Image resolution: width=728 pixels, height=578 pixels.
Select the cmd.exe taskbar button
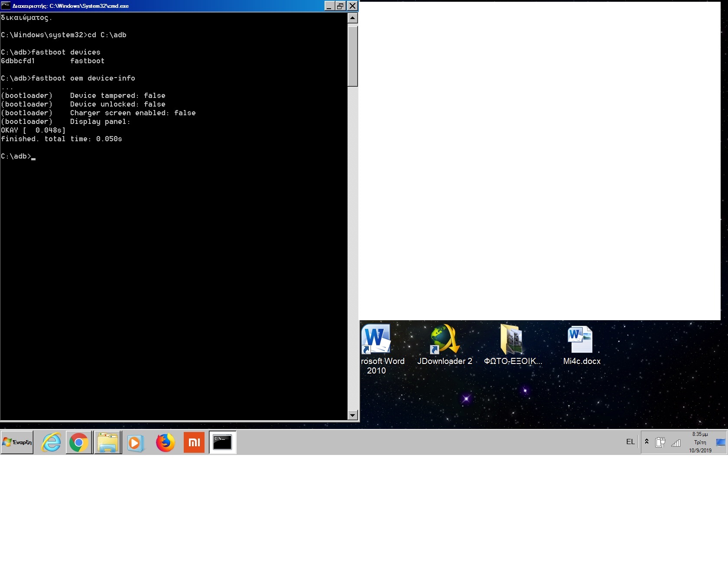[222, 442]
